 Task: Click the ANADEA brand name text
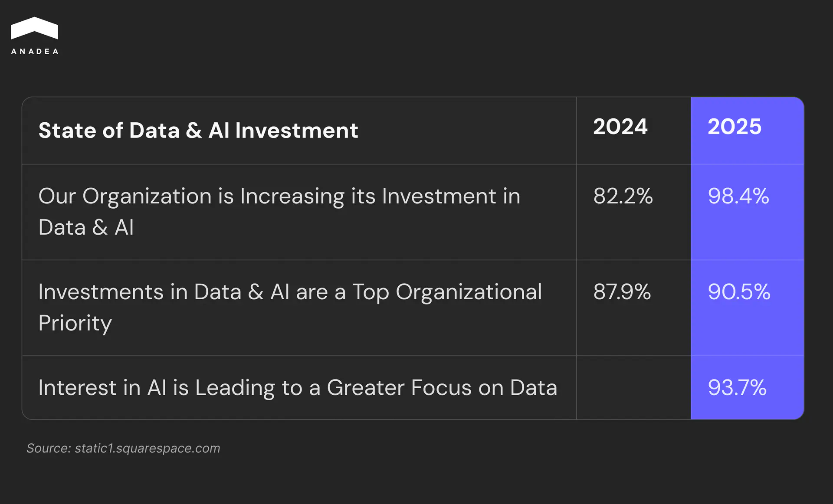[x=35, y=51]
